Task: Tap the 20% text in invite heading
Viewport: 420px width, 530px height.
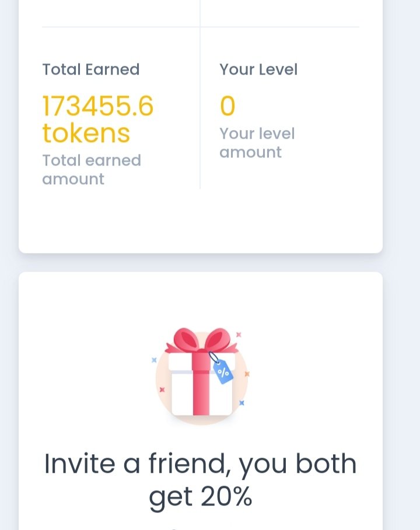Action: click(x=226, y=496)
